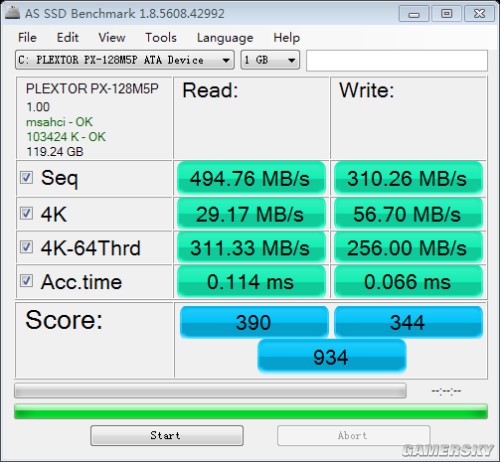Toggle the 4K test checkbox

point(26,213)
